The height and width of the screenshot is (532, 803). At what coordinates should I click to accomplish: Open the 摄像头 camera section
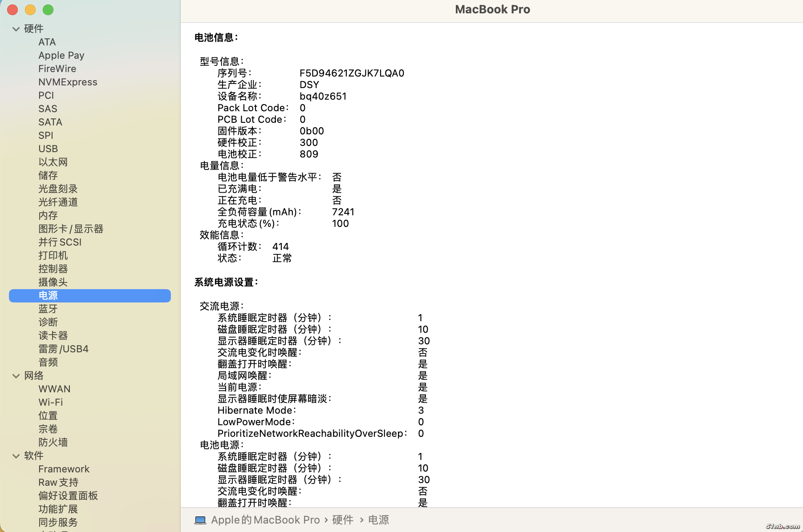(x=53, y=282)
